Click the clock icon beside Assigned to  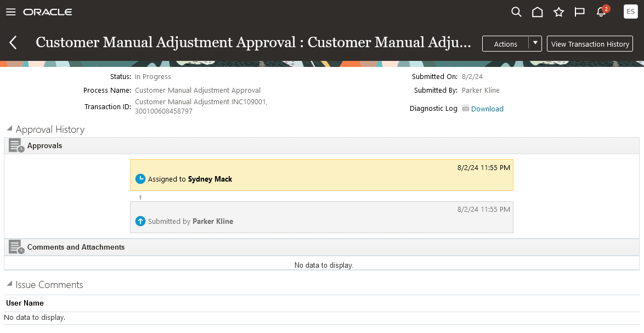coord(140,179)
